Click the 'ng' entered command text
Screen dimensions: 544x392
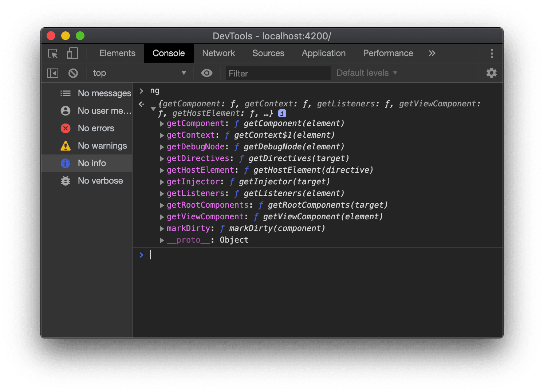[155, 91]
